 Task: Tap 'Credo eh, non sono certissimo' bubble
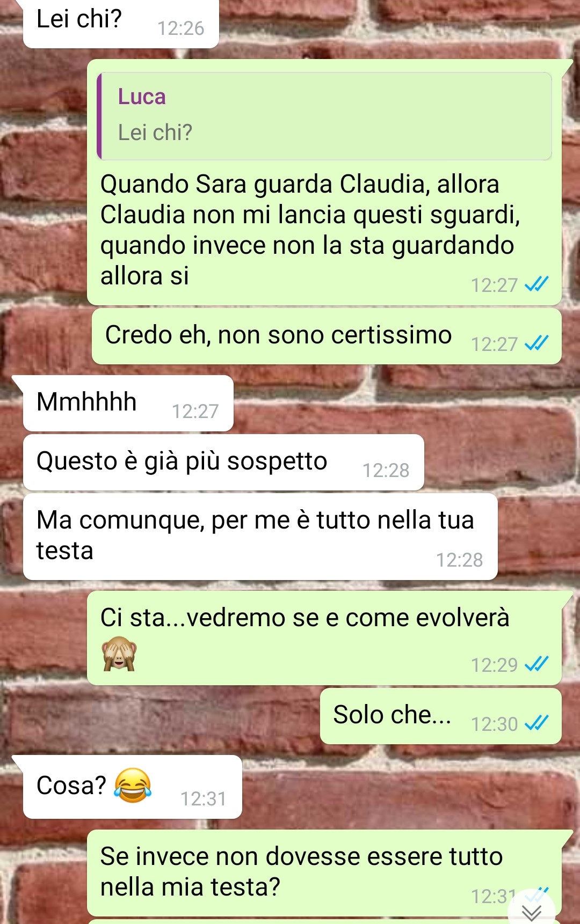327,336
